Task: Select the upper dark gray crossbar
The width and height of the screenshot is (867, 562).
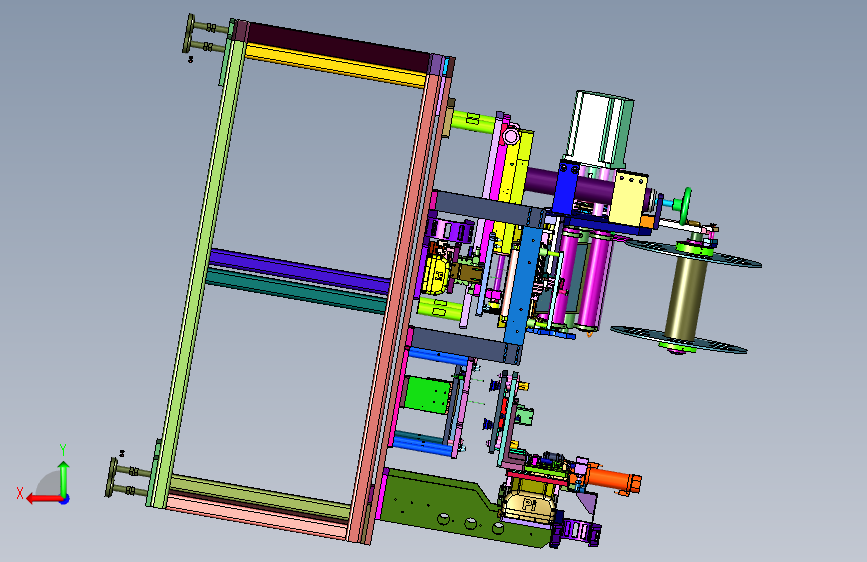Action: click(489, 208)
